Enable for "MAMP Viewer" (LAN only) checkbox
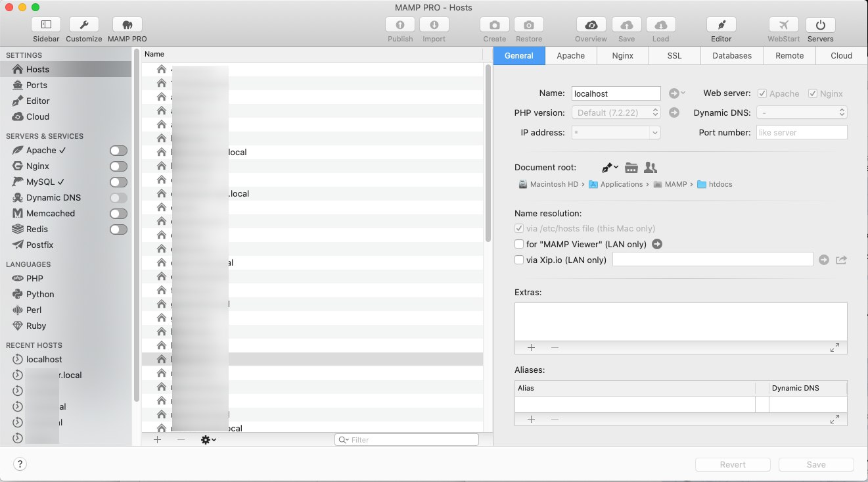 click(519, 244)
